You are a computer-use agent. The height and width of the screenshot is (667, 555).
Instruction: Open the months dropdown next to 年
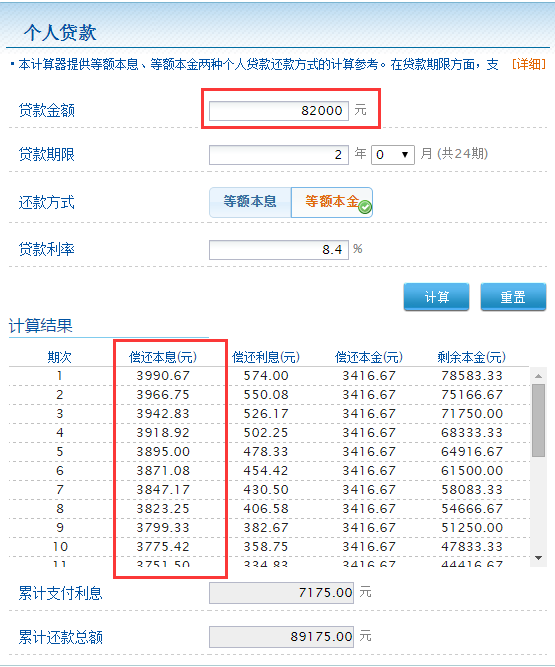pyautogui.click(x=393, y=154)
